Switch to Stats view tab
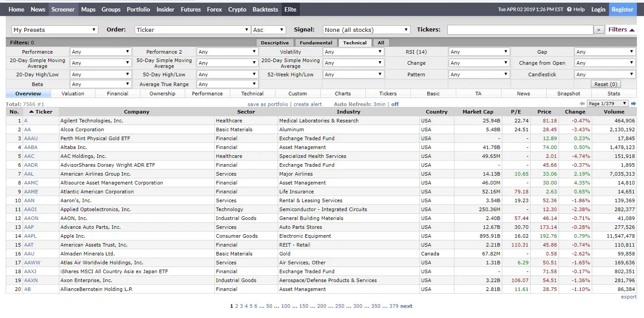 [x=614, y=94]
